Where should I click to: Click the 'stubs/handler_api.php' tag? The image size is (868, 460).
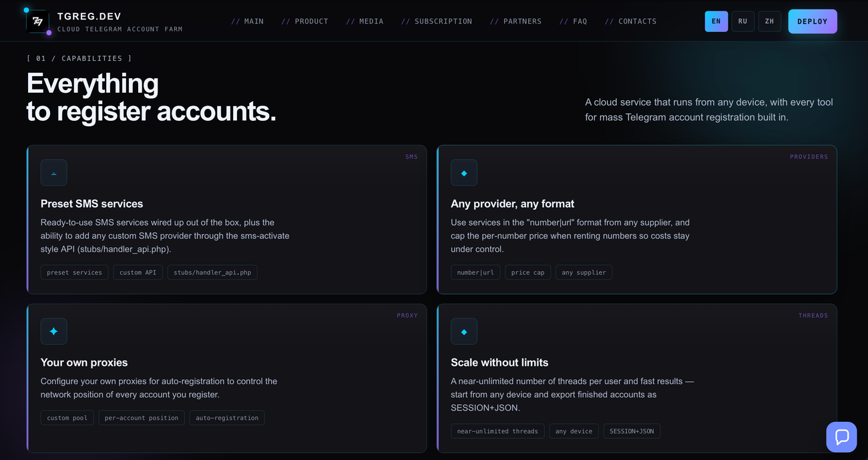pos(212,272)
